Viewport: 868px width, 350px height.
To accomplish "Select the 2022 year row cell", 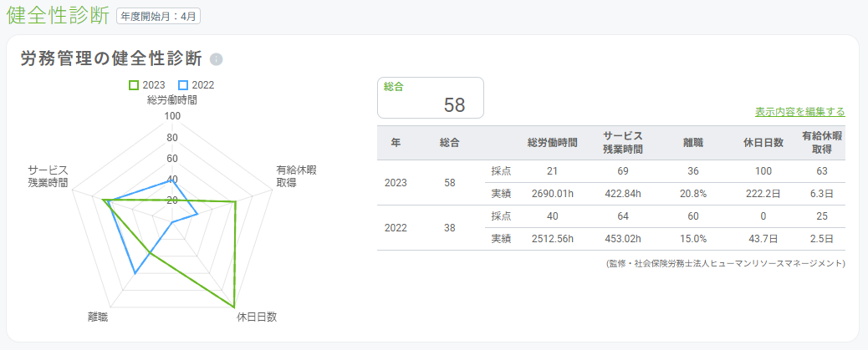I will click(396, 227).
